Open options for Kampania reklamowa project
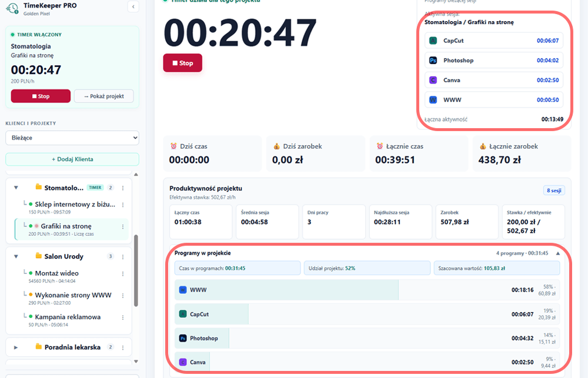Image resolution: width=588 pixels, height=378 pixels. [123, 317]
